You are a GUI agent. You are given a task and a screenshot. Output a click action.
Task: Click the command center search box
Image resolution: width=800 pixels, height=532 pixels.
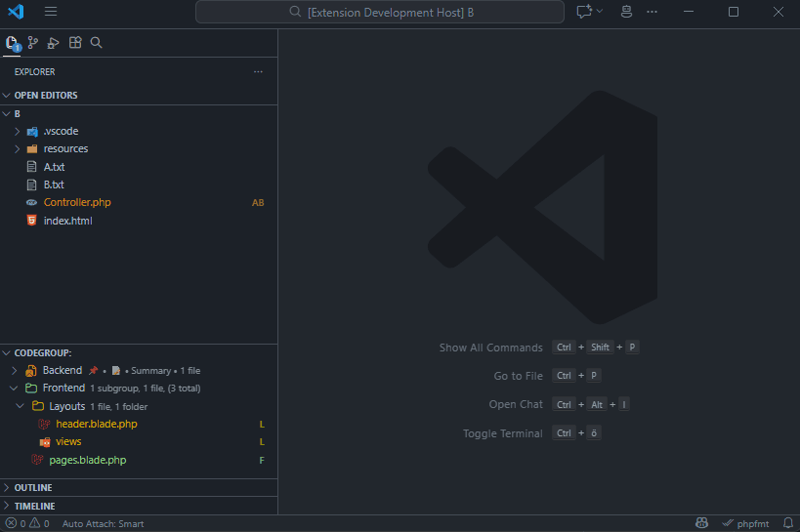click(380, 12)
